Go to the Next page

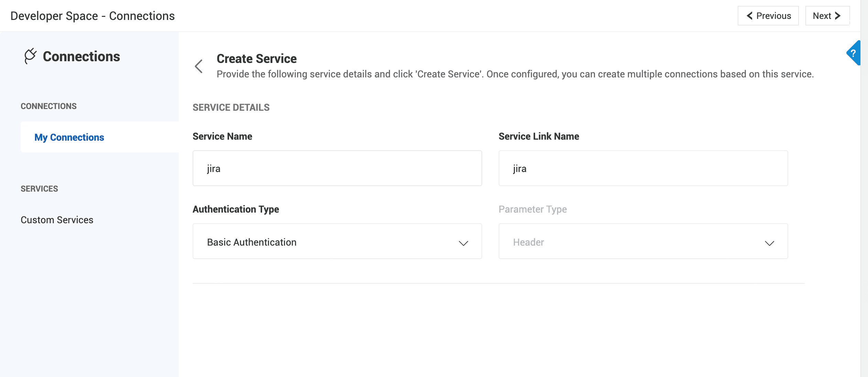tap(827, 16)
